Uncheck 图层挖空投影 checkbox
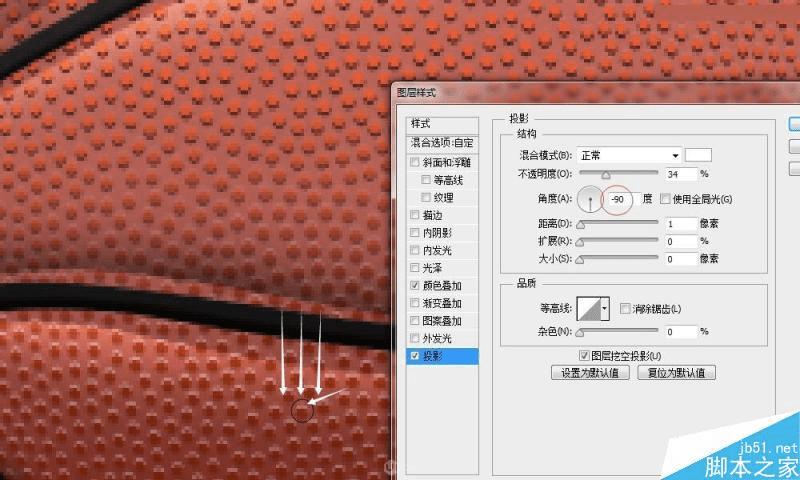The width and height of the screenshot is (800, 480). point(584,355)
